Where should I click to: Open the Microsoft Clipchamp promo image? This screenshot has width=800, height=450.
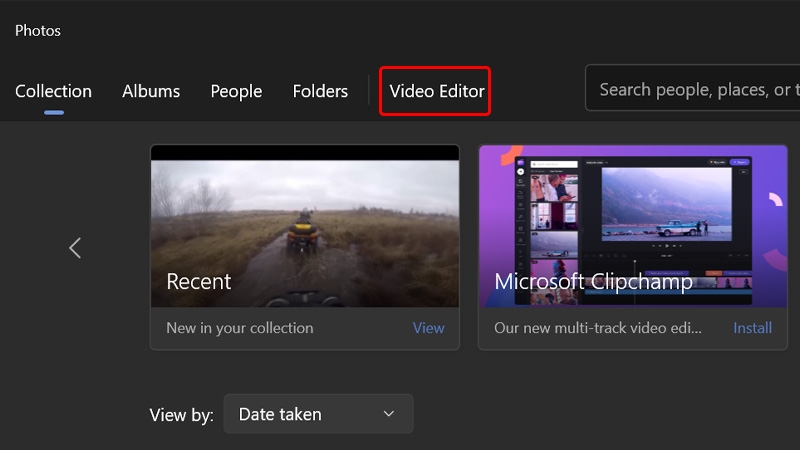pos(633,226)
